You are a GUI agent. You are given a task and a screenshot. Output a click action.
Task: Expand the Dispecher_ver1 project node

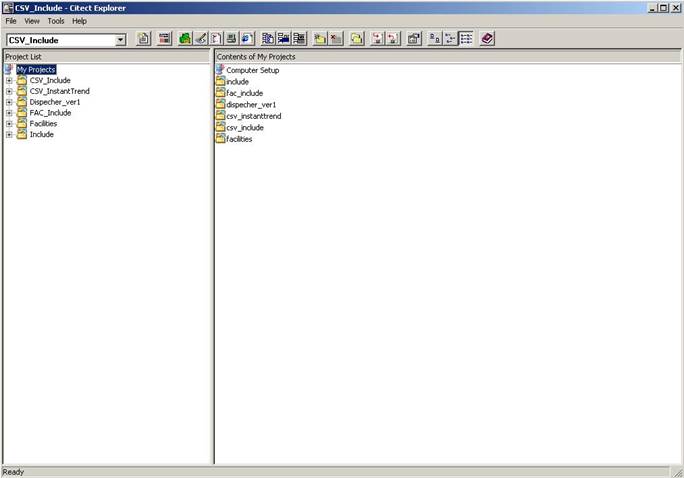(x=9, y=102)
